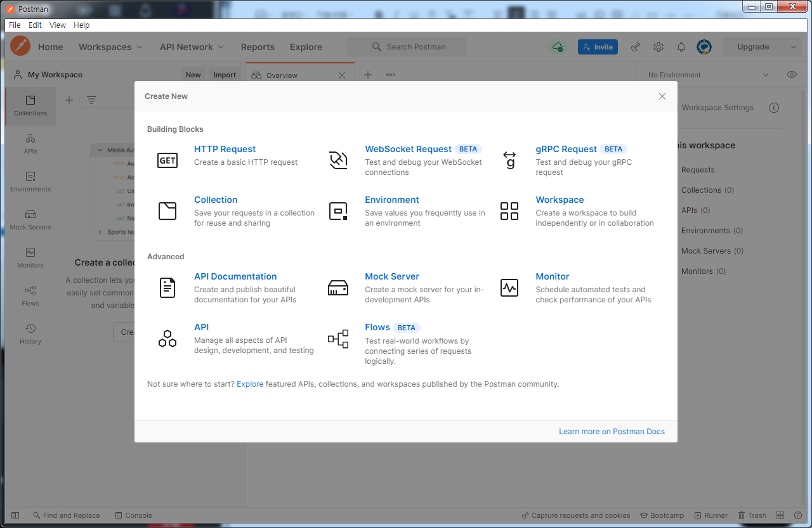This screenshot has width=812, height=528.
Task: Open Monitors in the left sidebar
Action: pyautogui.click(x=30, y=258)
